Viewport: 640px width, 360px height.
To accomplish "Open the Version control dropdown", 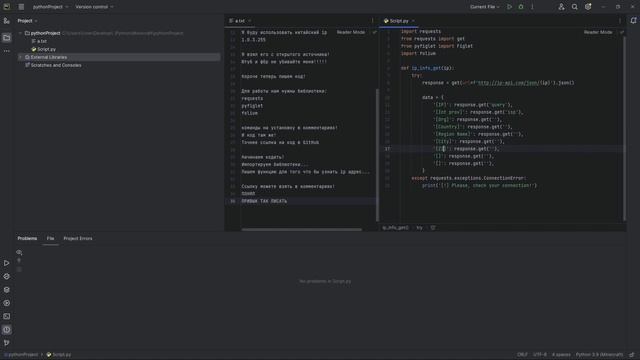I will point(94,7).
